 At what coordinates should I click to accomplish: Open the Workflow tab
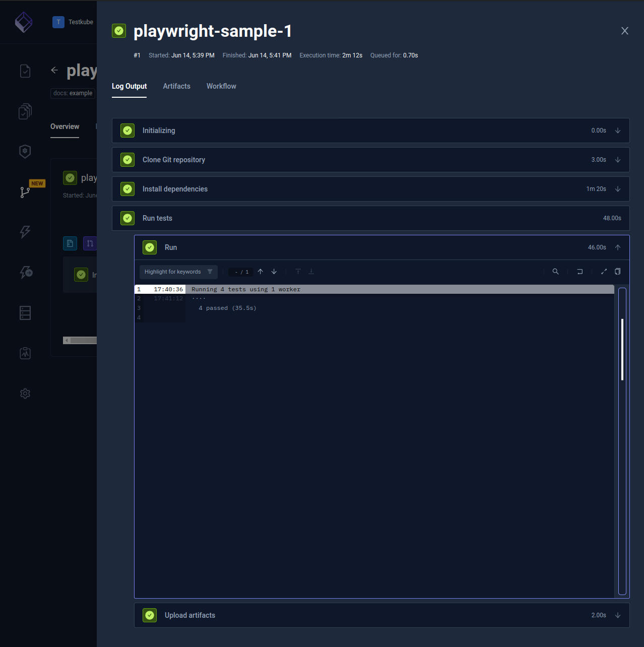(221, 86)
